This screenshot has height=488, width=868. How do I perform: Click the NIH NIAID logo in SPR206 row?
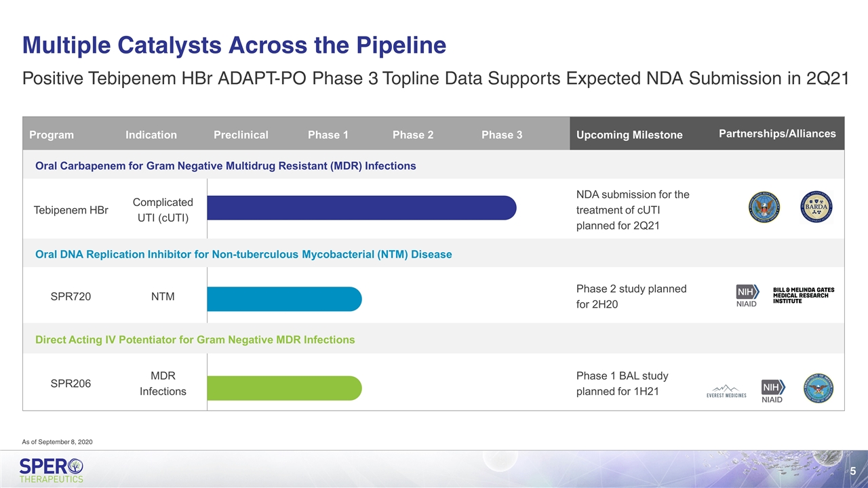click(x=773, y=390)
